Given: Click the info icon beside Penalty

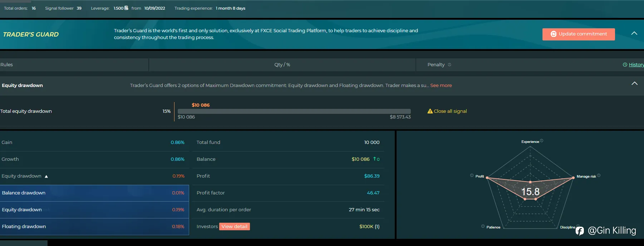Looking at the screenshot, I should (x=449, y=65).
